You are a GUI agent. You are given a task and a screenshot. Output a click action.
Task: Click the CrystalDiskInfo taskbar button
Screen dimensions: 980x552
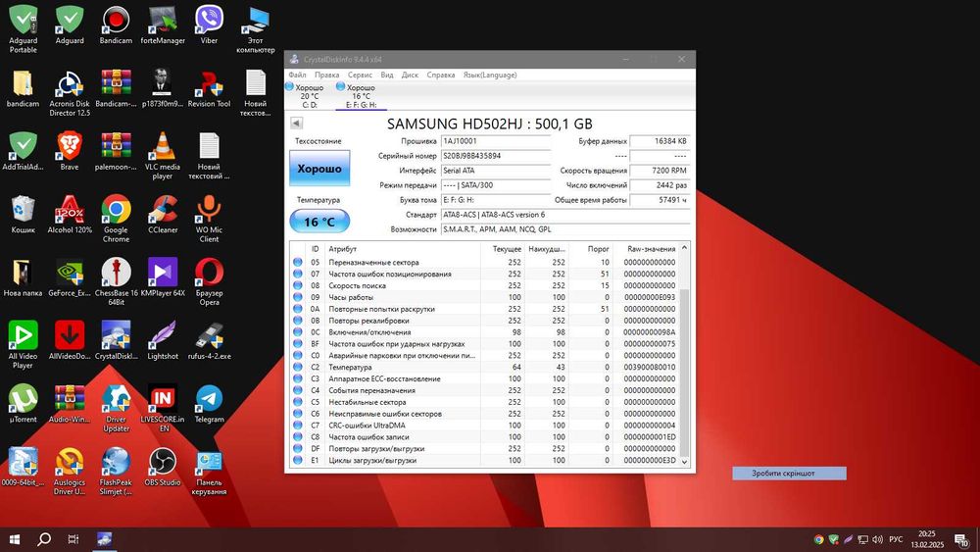[105, 539]
